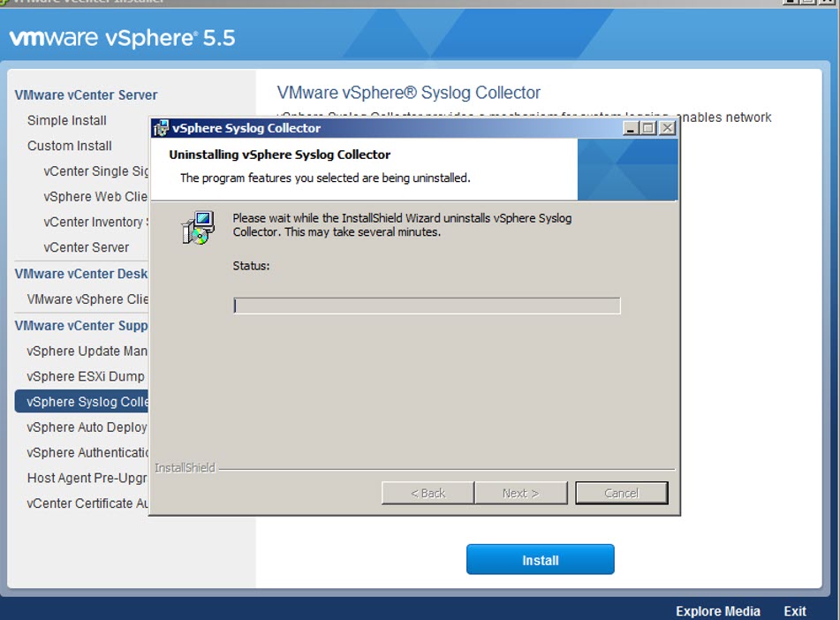
Task: Click the Syslog Collector dialog title icon
Action: pyautogui.click(x=162, y=128)
